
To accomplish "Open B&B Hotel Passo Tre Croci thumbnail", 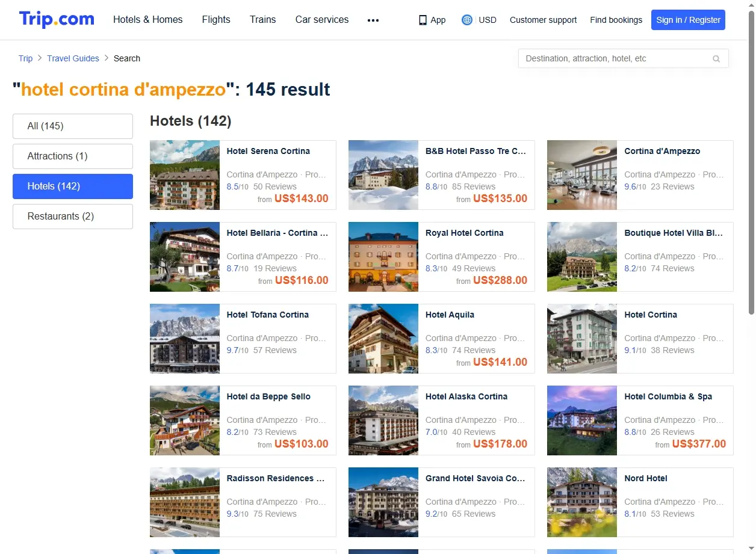I will pyautogui.click(x=383, y=175).
